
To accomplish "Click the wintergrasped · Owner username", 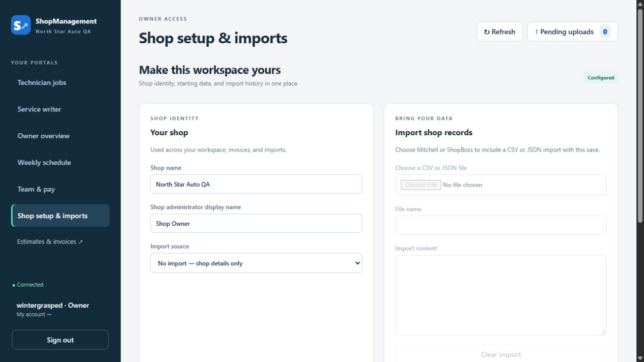I will [x=53, y=306].
